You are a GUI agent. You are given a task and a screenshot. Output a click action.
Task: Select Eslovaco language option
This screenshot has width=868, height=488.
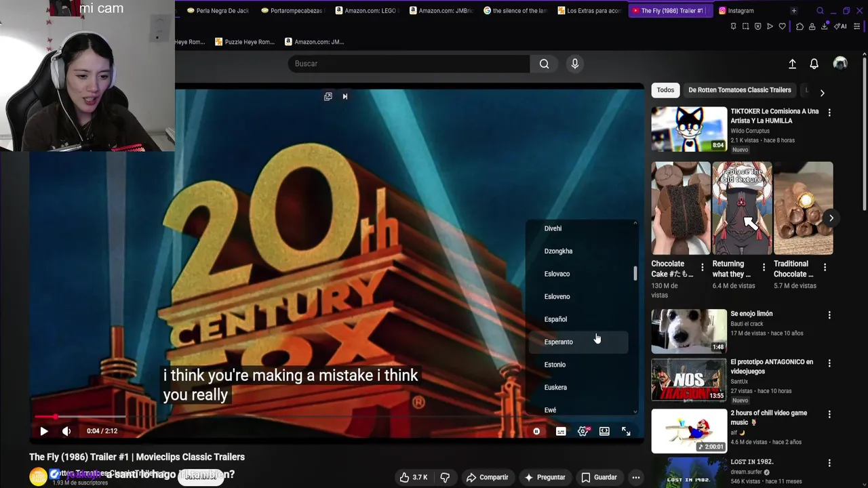578,274
